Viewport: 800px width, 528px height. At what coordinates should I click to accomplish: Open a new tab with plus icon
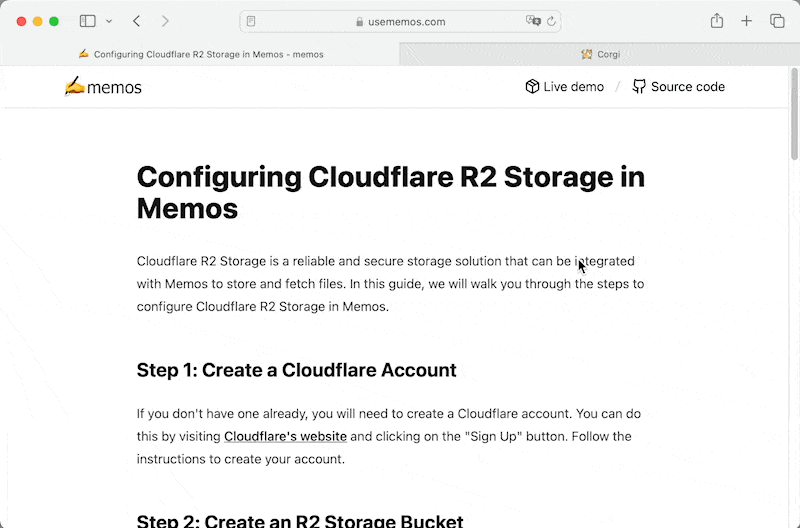[746, 21]
